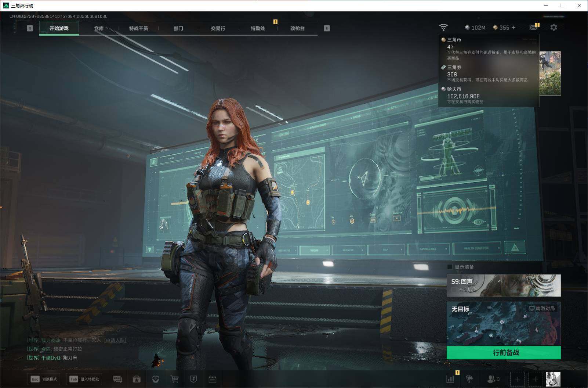Switch to the 仓库 tab

99,28
